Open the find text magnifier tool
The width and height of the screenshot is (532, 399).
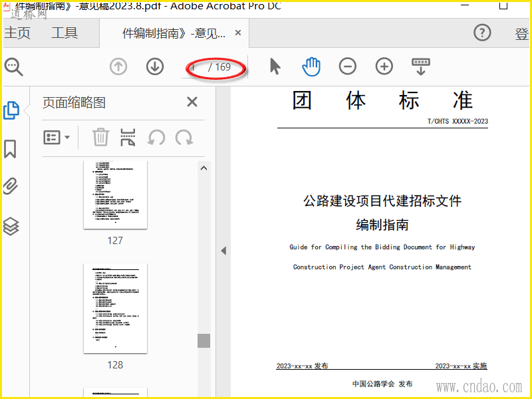[x=13, y=67]
